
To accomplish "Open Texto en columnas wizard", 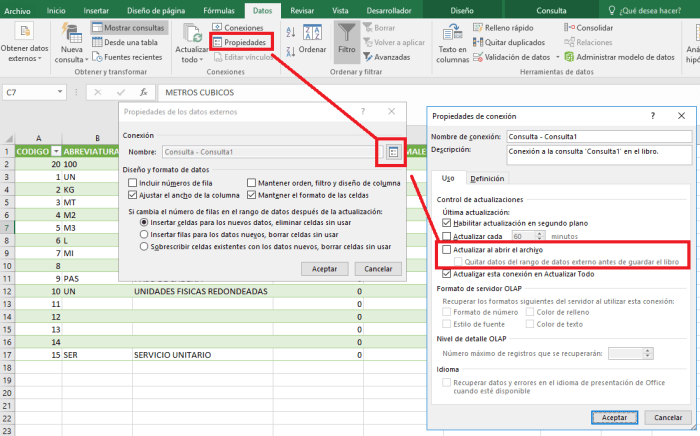I will tap(452, 43).
